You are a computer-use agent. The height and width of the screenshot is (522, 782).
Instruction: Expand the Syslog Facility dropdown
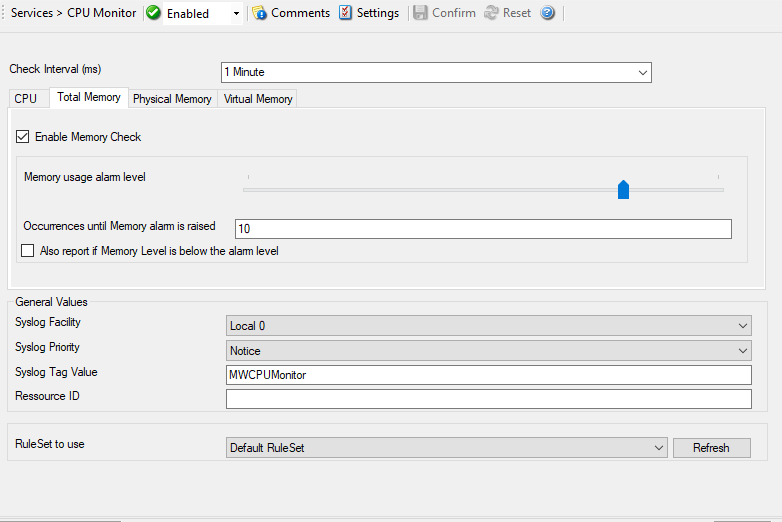(742, 326)
